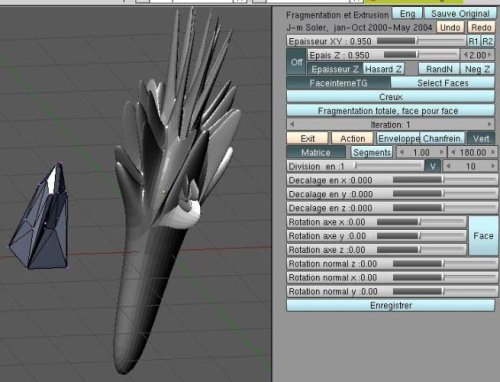Screen dimensions: 500x382
Task: Enable the Vert toggle
Action: [481, 138]
